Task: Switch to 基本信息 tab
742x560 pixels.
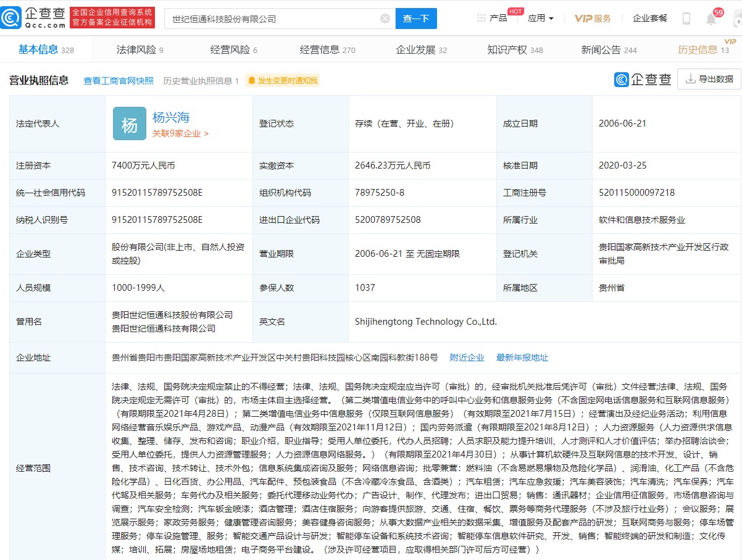Action: pyautogui.click(x=46, y=50)
